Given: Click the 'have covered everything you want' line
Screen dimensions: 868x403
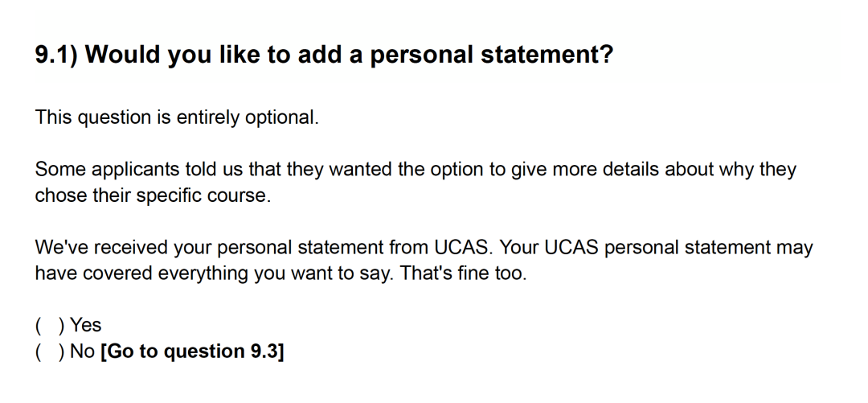Looking at the screenshot, I should pos(280,273).
